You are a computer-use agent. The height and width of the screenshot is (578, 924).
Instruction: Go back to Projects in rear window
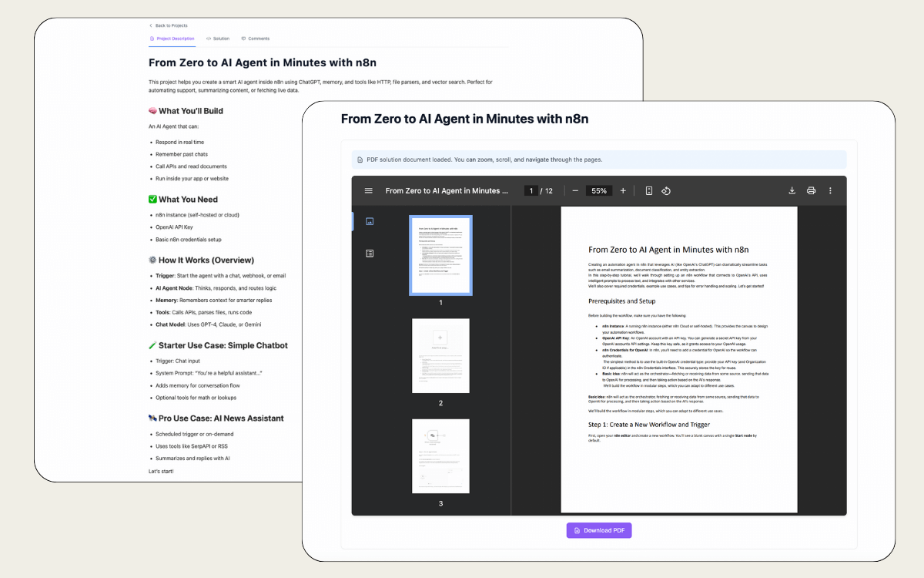(x=169, y=25)
